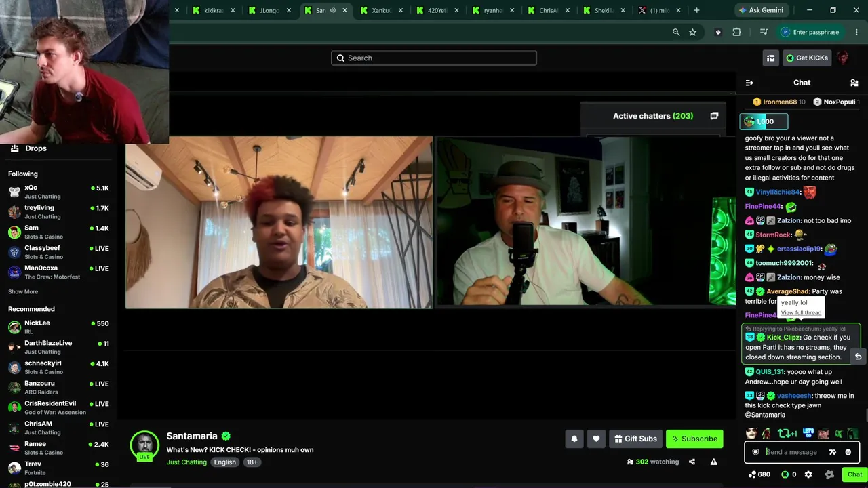Open the Kick sidebar layout icon
The image size is (868, 488).
pyautogui.click(x=770, y=58)
